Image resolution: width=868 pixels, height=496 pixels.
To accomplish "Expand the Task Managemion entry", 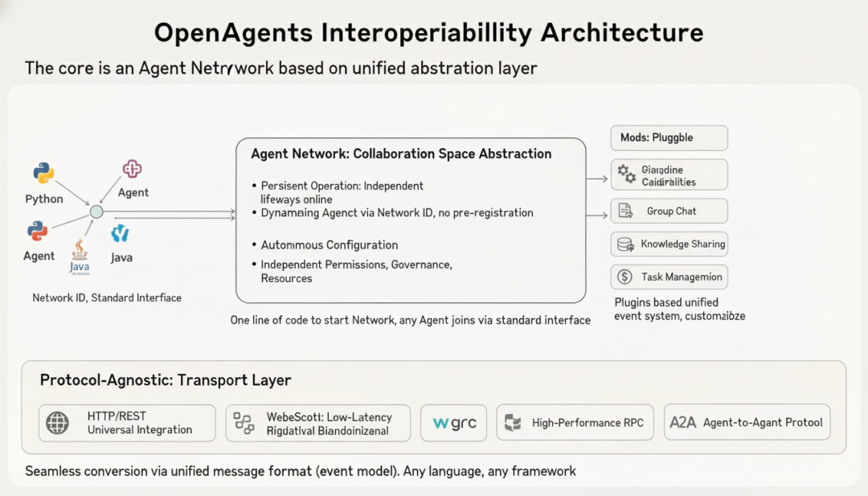I will [x=669, y=276].
